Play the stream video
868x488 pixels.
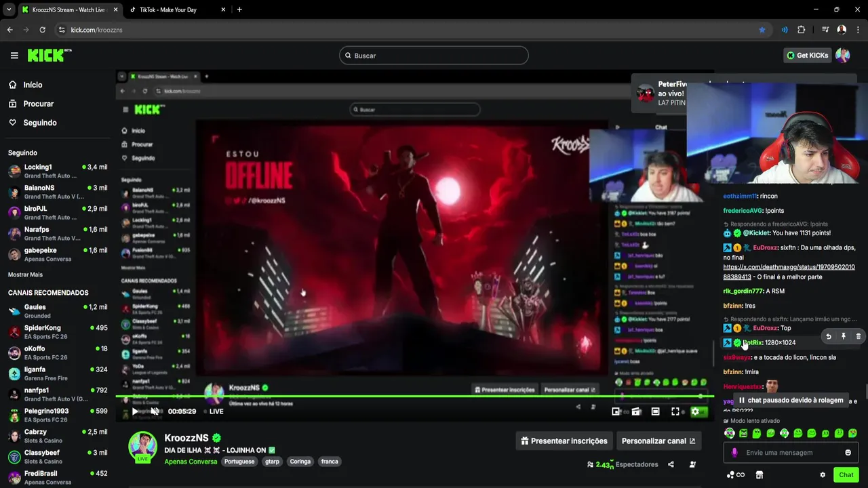[x=135, y=411]
